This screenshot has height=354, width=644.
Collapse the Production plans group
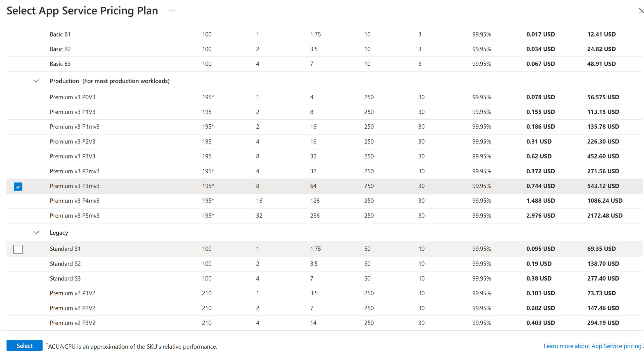point(36,81)
